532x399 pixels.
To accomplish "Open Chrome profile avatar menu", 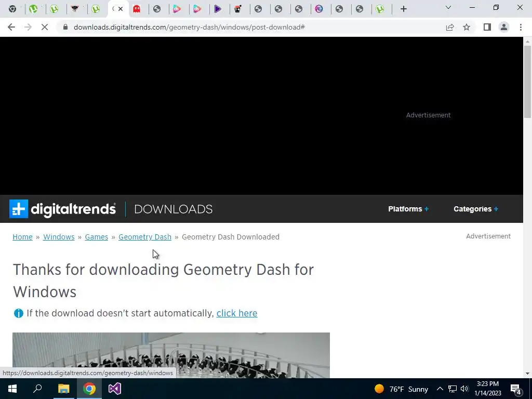I will (504, 27).
